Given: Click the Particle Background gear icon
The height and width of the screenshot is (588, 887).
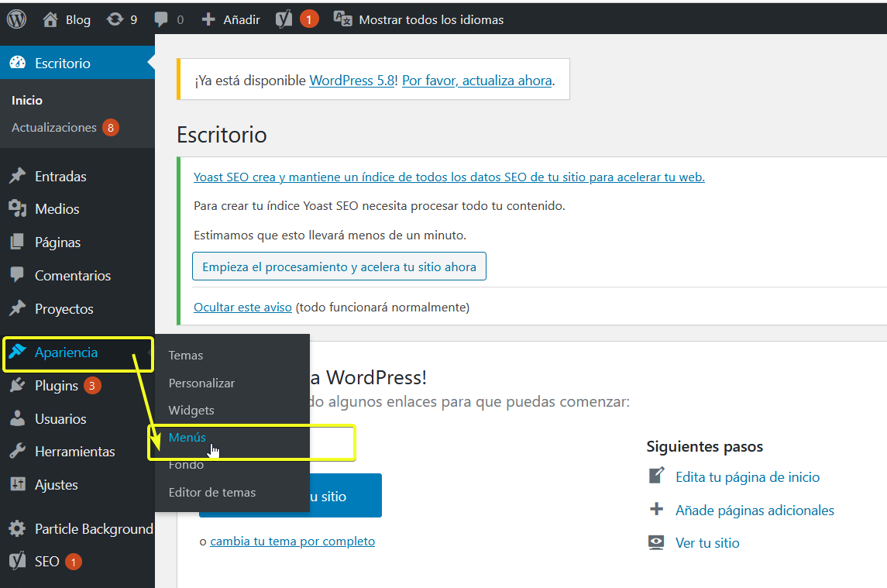Looking at the screenshot, I should click(18, 528).
